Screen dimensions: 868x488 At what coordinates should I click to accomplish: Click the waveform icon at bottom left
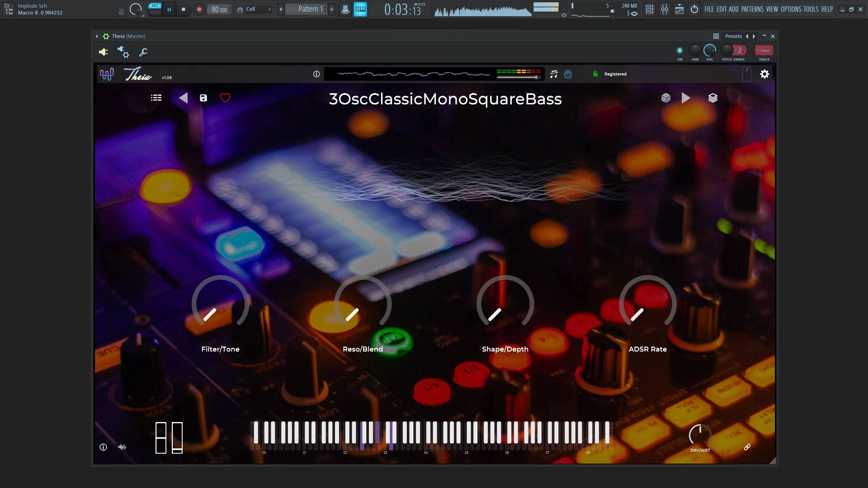coord(122,447)
